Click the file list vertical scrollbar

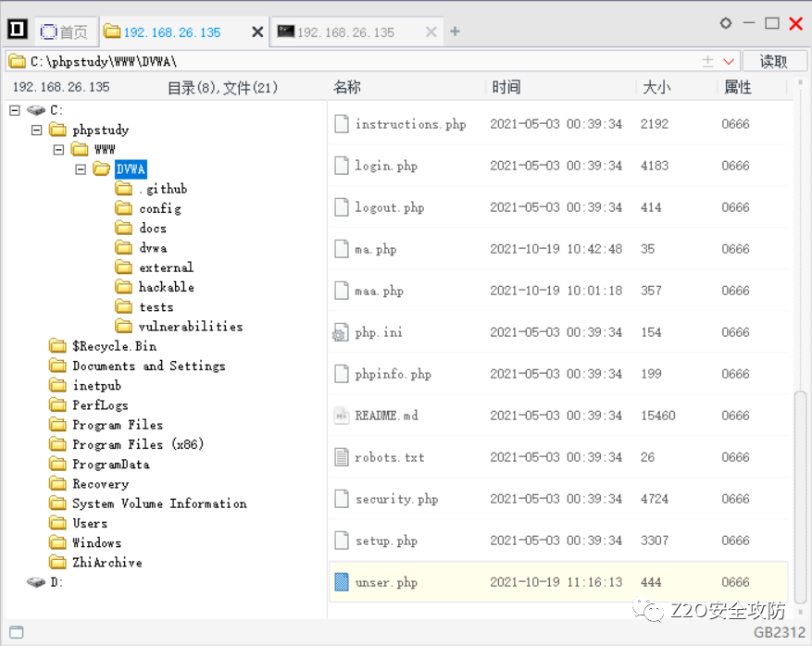(x=801, y=498)
